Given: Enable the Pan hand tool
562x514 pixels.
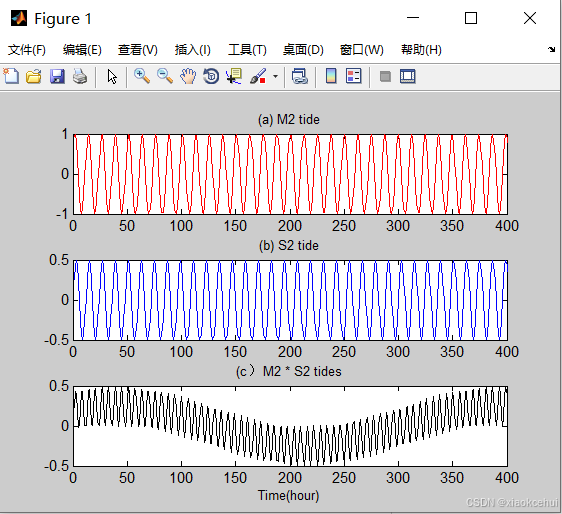Looking at the screenshot, I should coord(188,76).
